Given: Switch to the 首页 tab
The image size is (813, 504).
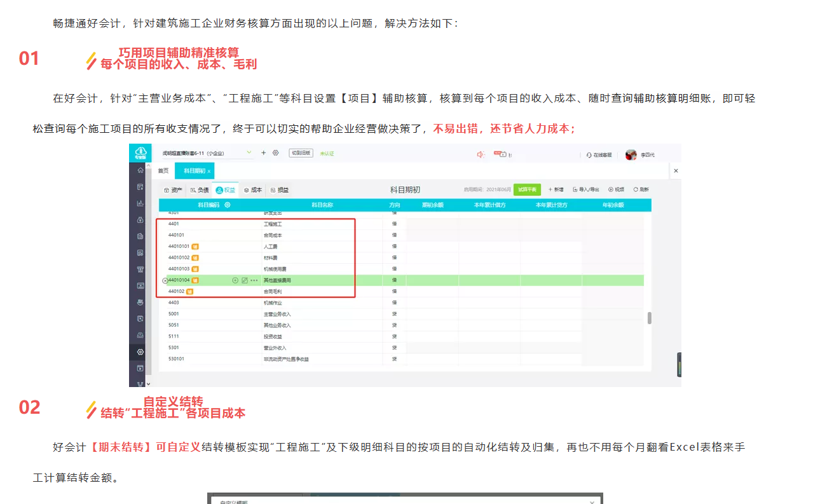Looking at the screenshot, I should (x=163, y=170).
